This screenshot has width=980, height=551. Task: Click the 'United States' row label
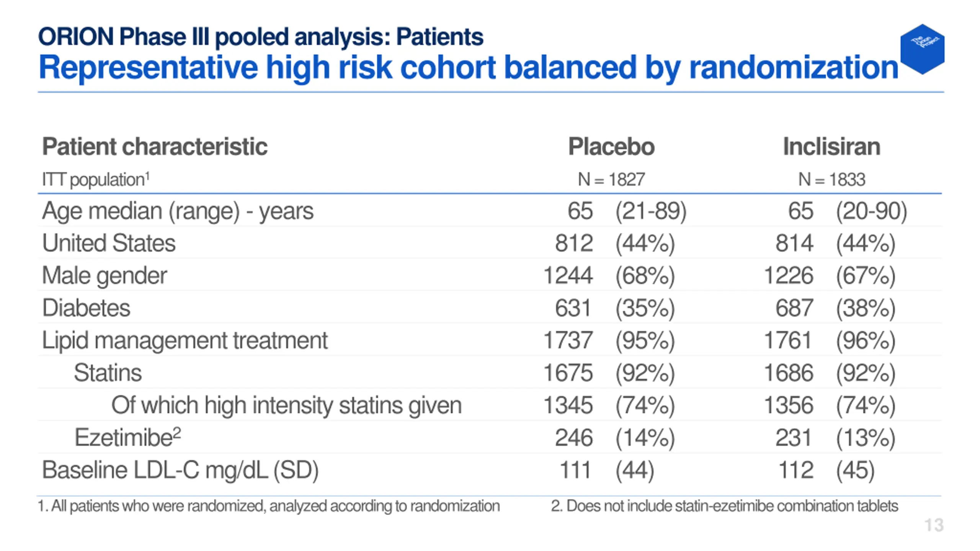109,243
